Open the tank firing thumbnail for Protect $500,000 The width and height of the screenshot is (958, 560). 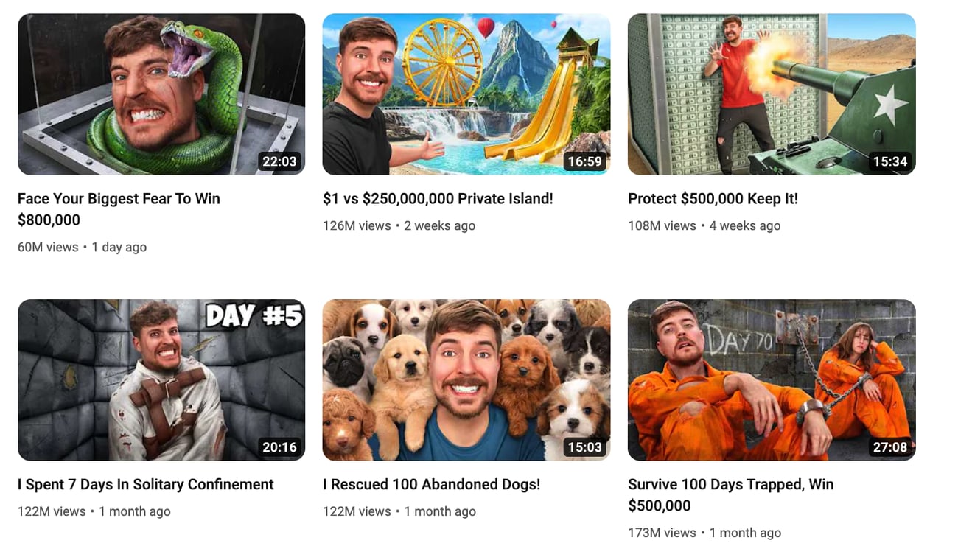[x=772, y=94]
